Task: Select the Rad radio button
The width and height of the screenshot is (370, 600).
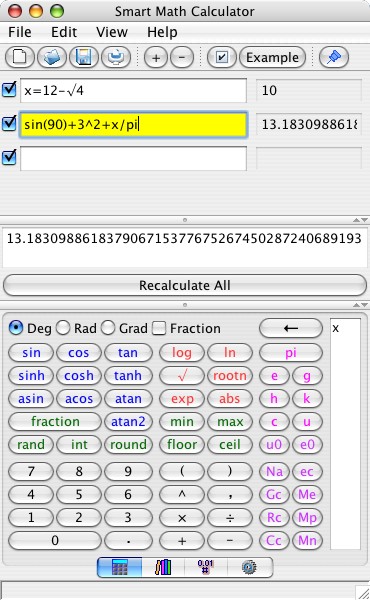Action: click(x=63, y=328)
